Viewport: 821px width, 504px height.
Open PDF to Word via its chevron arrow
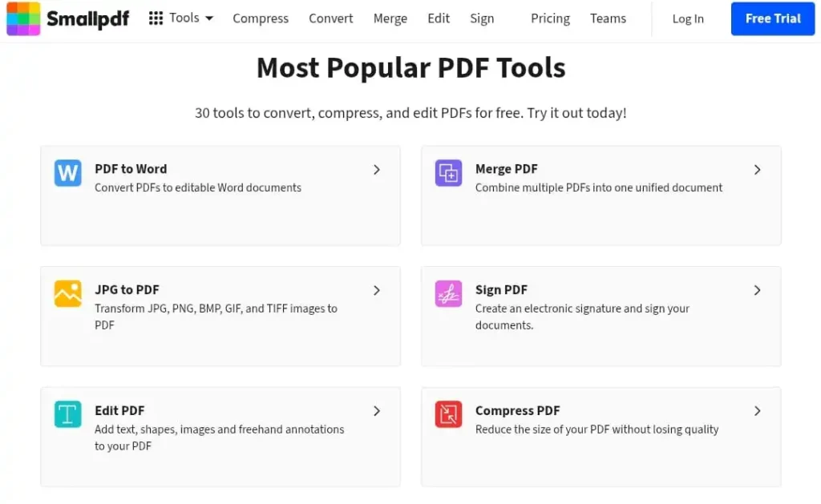click(377, 170)
